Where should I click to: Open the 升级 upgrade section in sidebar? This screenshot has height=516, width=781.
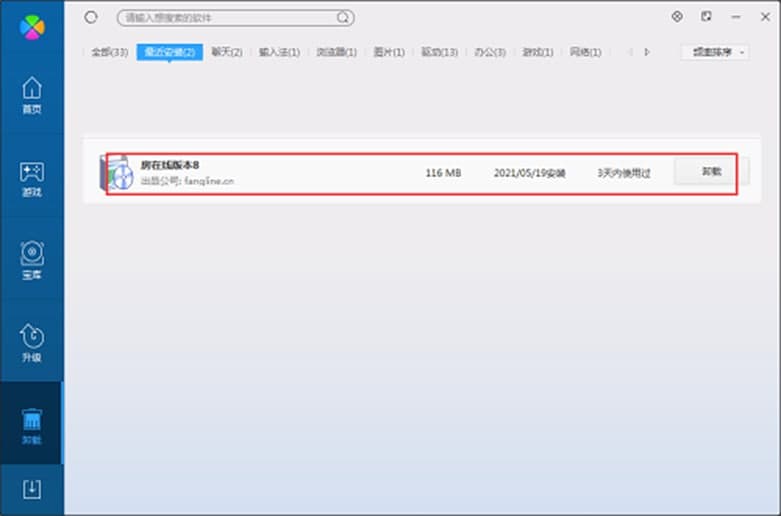pyautogui.click(x=32, y=344)
